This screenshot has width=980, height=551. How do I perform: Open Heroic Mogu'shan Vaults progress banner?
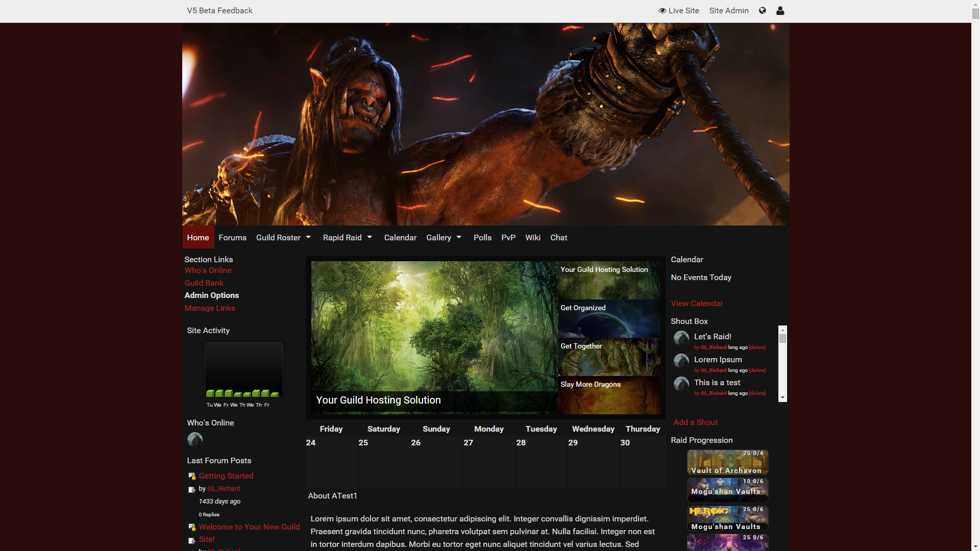(x=727, y=518)
